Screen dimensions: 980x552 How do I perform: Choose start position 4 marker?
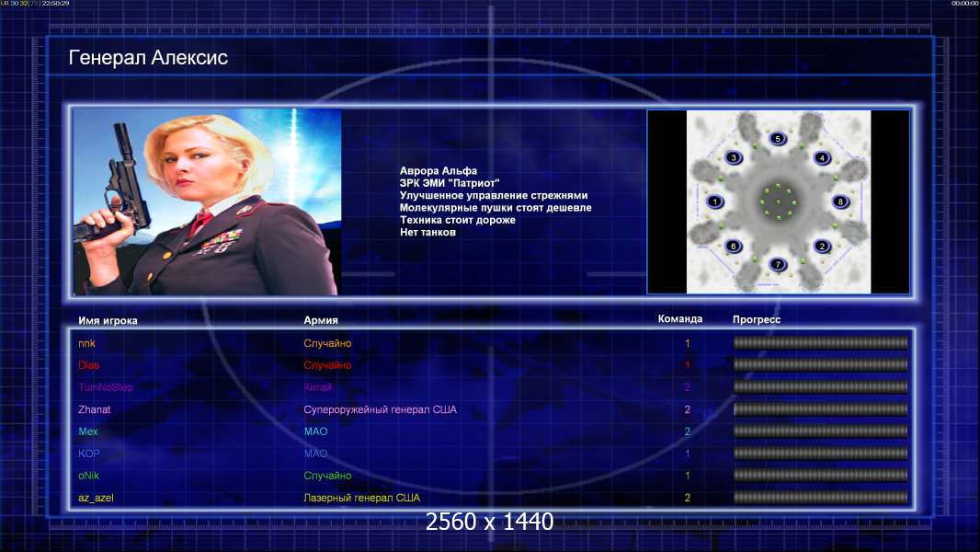click(x=823, y=157)
